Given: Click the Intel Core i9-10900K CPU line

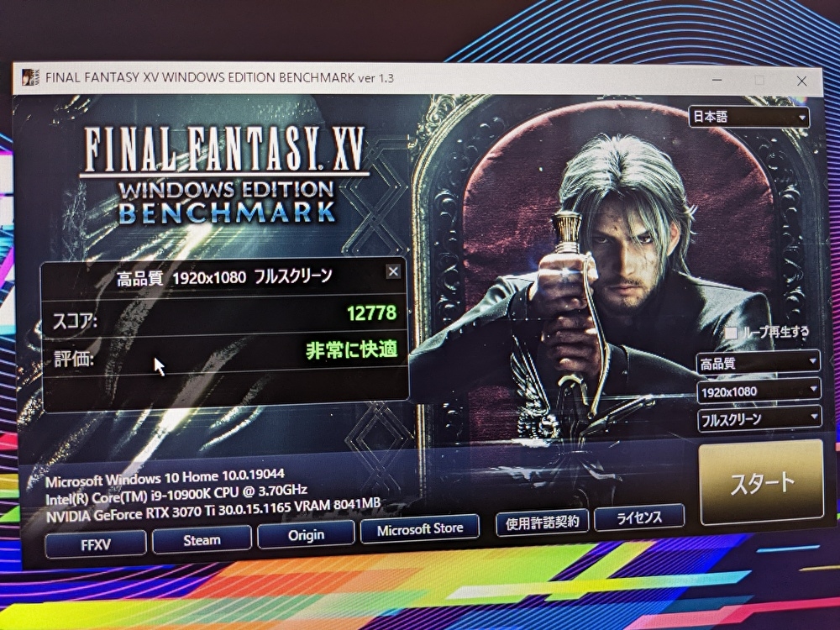Looking at the screenshot, I should pyautogui.click(x=176, y=494).
